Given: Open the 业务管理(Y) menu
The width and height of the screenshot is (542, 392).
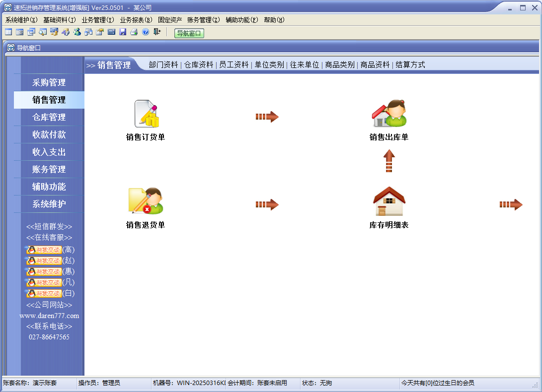Looking at the screenshot, I should 98,20.
